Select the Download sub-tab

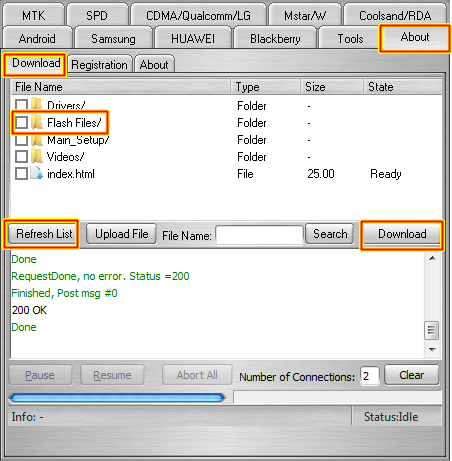pos(36,63)
